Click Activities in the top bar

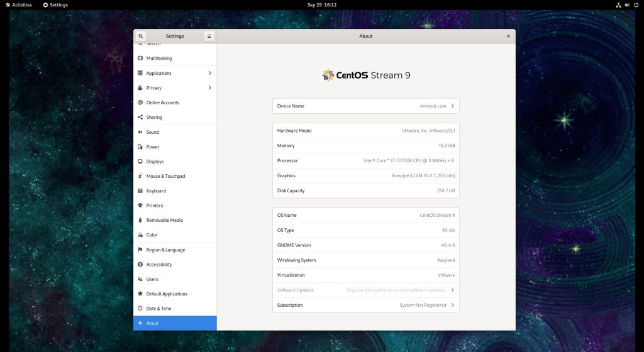coord(19,5)
